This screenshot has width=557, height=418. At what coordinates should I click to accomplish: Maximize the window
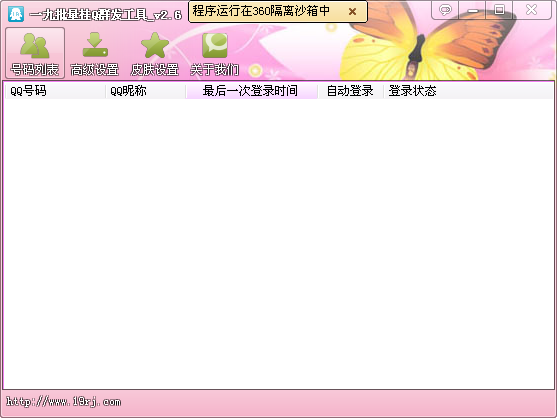(x=499, y=10)
